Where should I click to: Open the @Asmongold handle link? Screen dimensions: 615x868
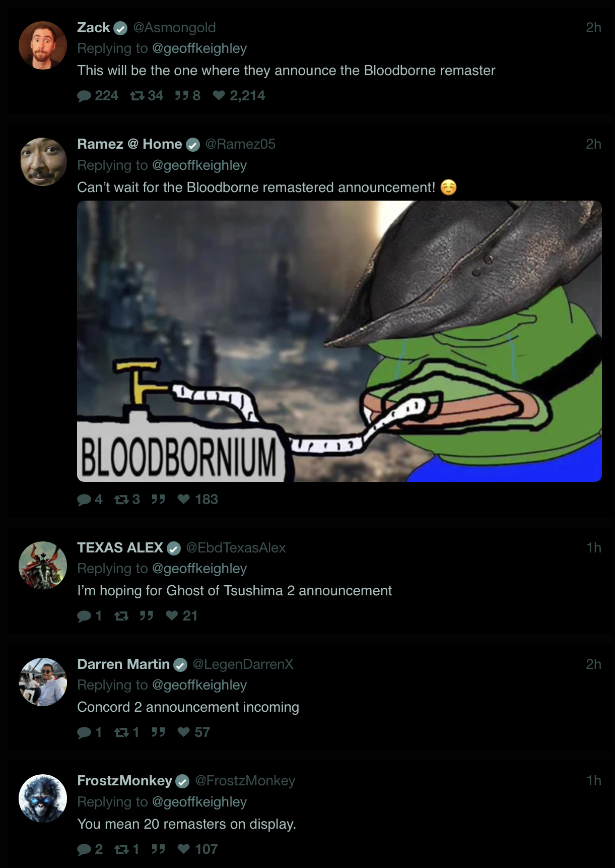click(x=174, y=28)
